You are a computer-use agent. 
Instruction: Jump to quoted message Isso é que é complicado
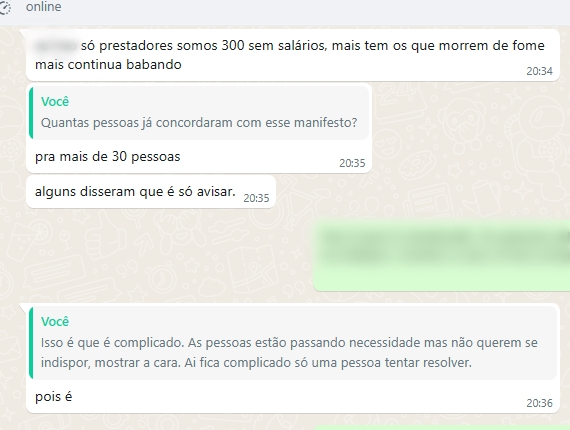coord(293,343)
